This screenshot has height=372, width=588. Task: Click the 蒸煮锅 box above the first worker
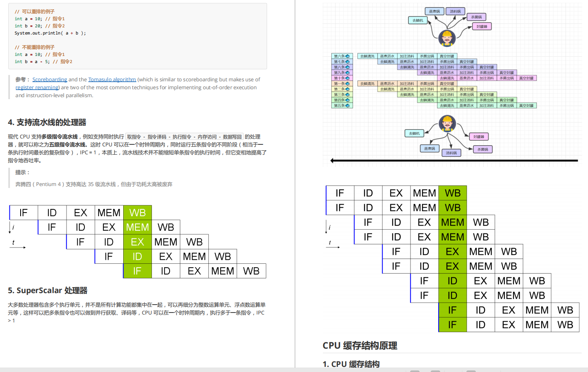tap(434, 12)
